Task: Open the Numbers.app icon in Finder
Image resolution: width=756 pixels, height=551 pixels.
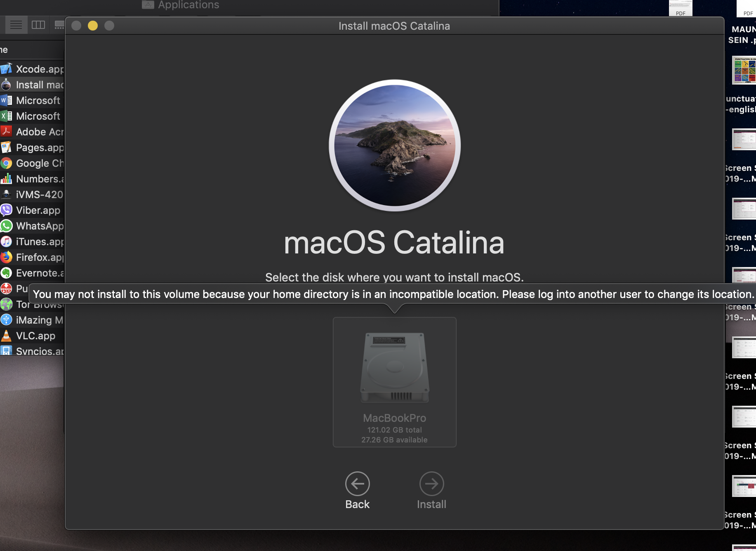Action: coord(6,179)
